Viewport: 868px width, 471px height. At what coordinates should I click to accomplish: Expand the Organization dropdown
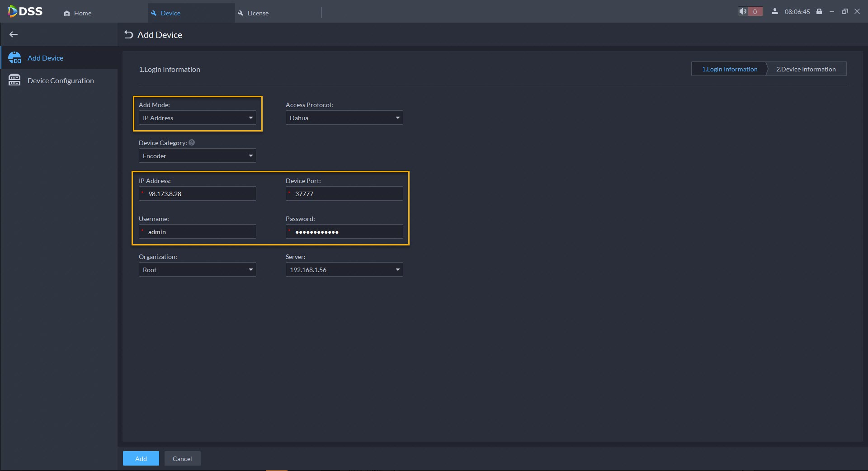point(197,270)
